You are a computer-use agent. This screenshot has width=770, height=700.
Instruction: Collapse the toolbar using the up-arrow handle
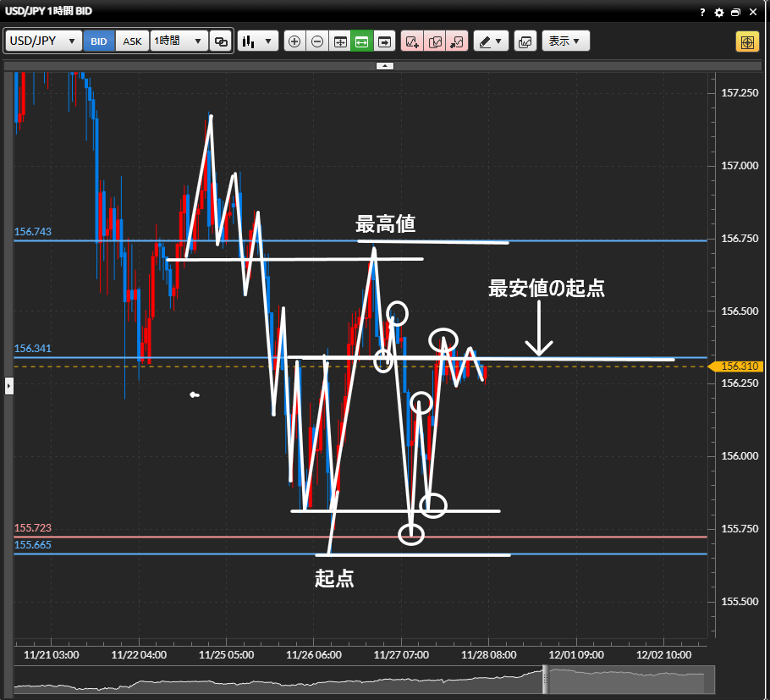(385, 65)
